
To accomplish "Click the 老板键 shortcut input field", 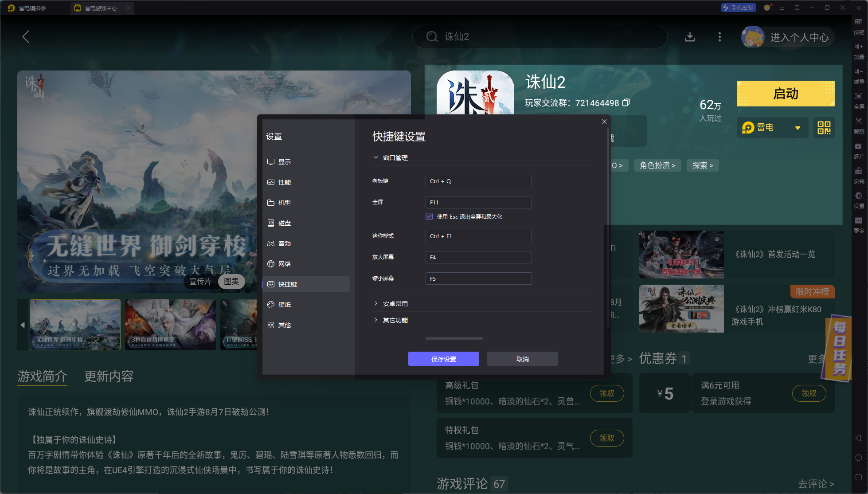I will (478, 181).
